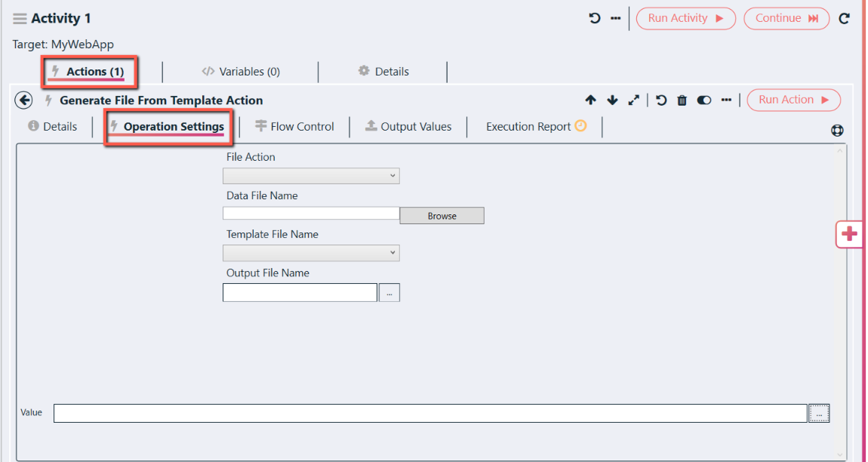Click the undo icon next to Run Activity

[595, 18]
